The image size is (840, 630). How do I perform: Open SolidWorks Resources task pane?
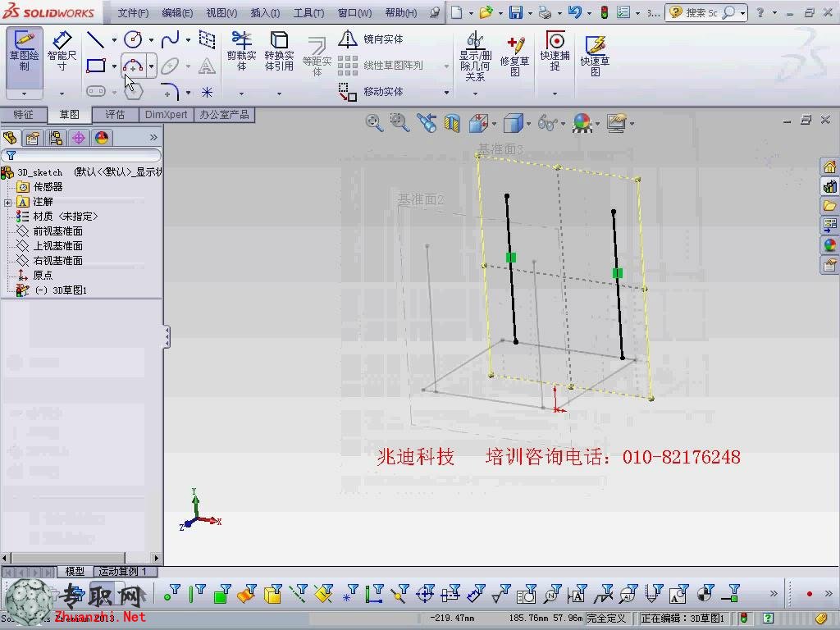click(830, 167)
